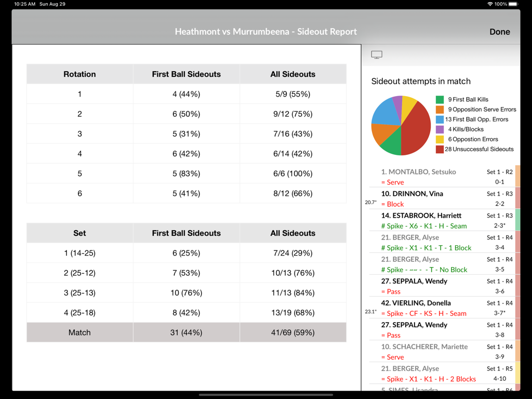Click the battery indicator in status bar
Screen dimensions: 532x399
coord(511,4)
